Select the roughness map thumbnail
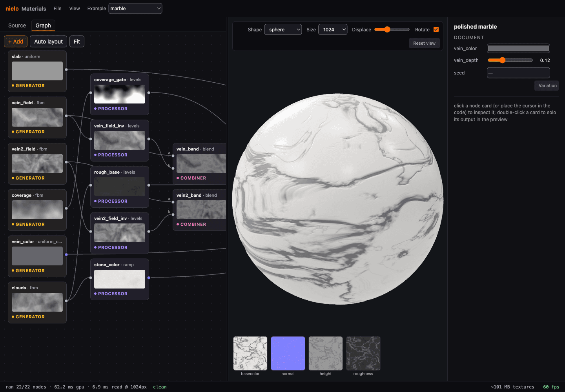The image size is (565, 392). click(x=363, y=353)
